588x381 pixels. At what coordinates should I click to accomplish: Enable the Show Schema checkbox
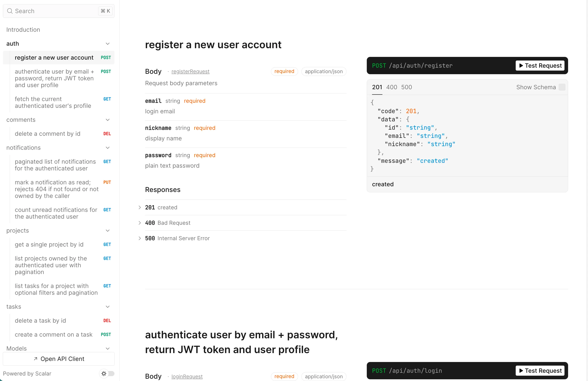[x=562, y=87]
